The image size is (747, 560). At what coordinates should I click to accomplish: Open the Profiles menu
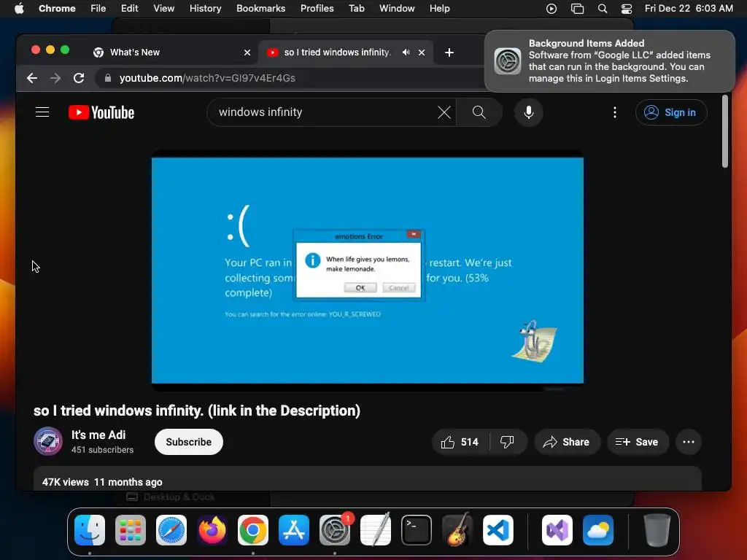pos(317,9)
